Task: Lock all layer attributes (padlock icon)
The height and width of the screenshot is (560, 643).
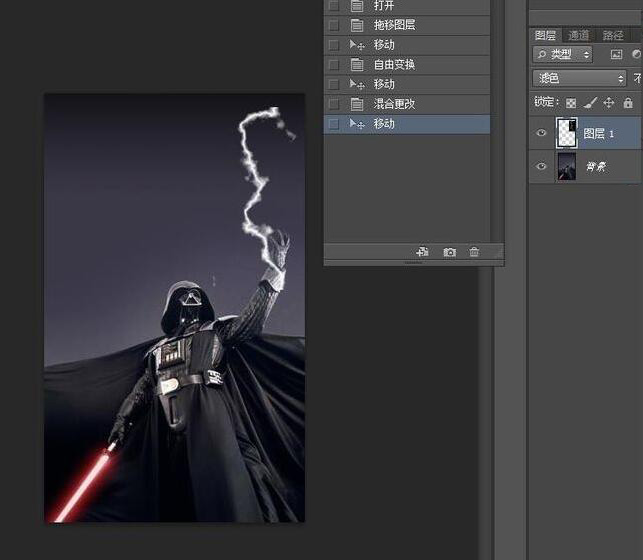Action: 628,102
